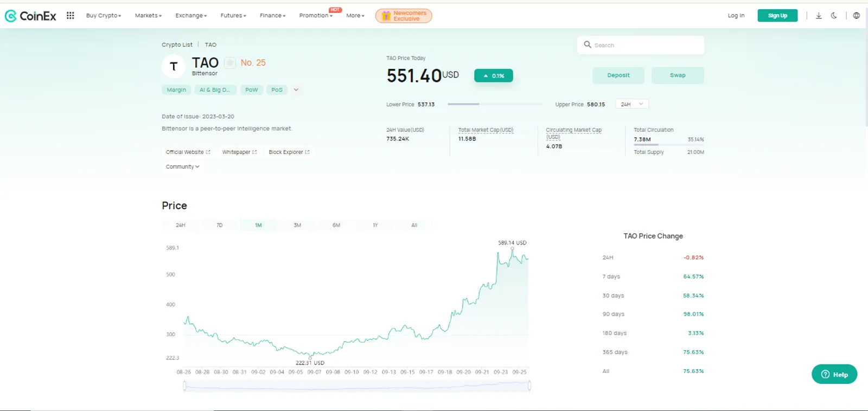Screen dimensions: 868x411
Task: Click the chart range slider right handle
Action: click(529, 386)
